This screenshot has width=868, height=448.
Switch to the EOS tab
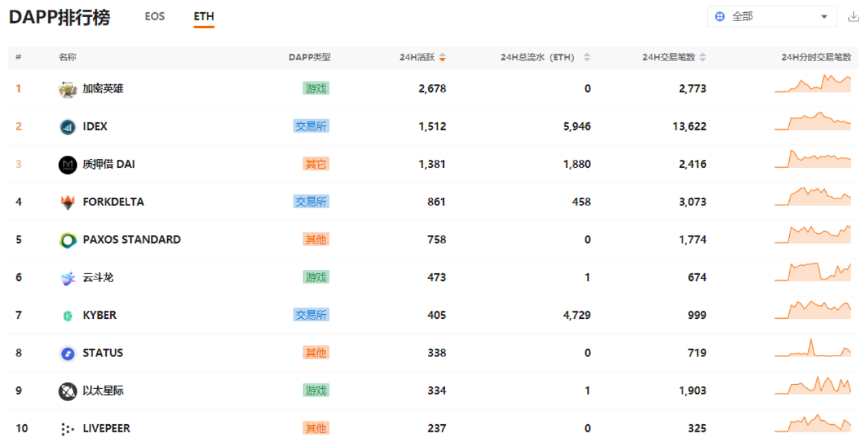tap(154, 16)
